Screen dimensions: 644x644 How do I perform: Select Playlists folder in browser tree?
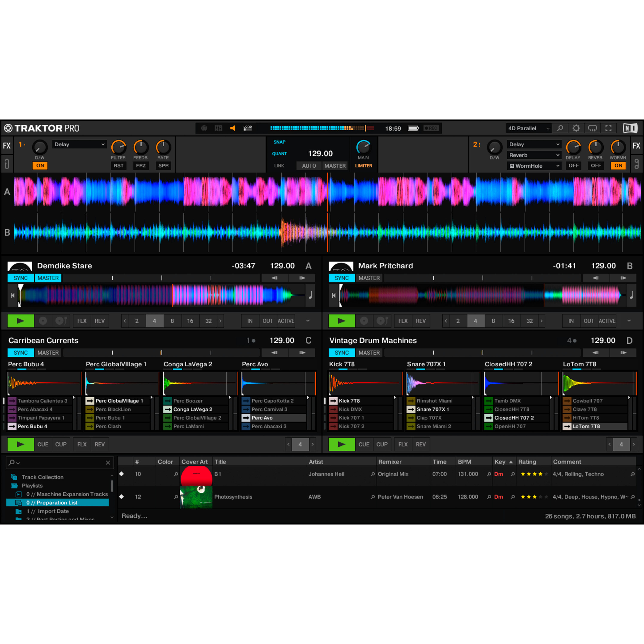click(32, 486)
